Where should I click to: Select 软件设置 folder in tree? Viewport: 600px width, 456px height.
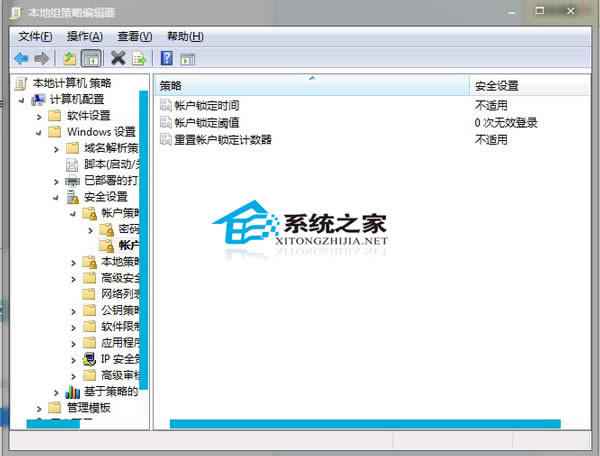tap(88, 116)
